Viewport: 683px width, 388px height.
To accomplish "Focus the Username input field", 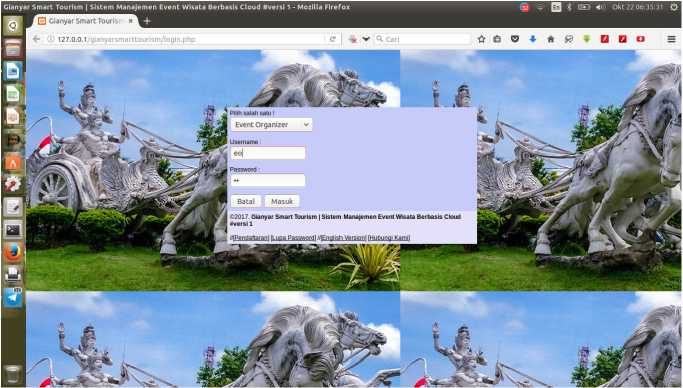I will (x=268, y=153).
